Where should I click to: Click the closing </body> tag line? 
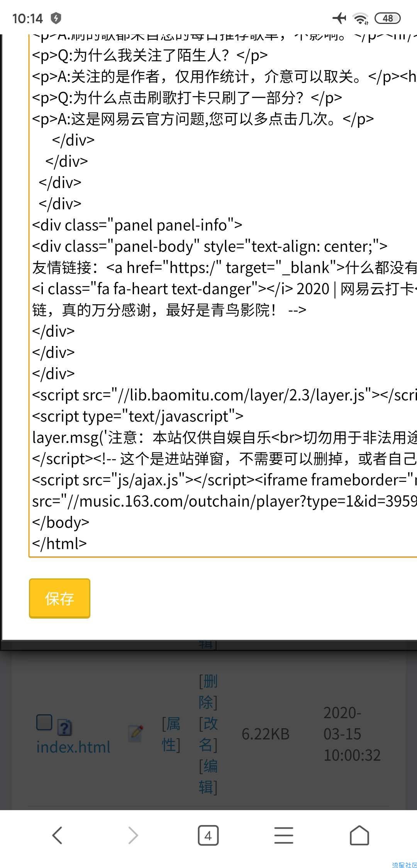pyautogui.click(x=61, y=522)
